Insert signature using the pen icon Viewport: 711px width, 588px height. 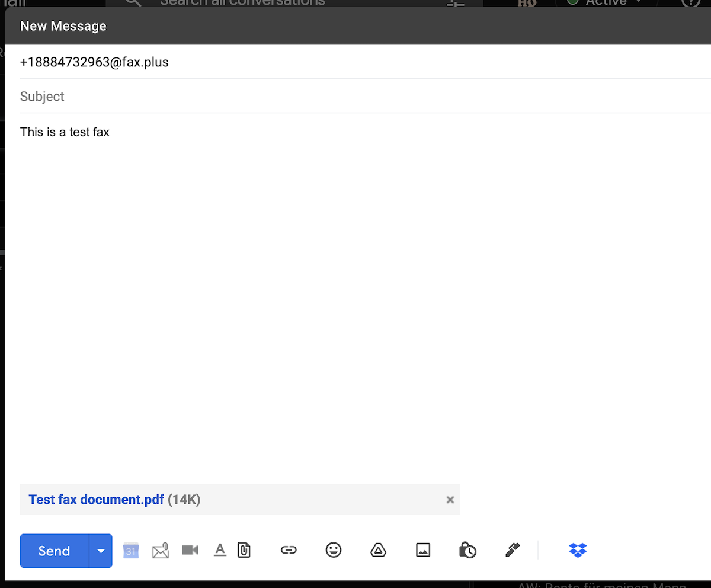(x=513, y=550)
